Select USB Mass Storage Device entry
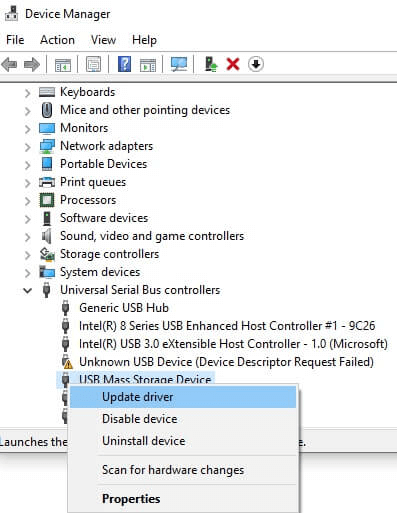Viewport: 397px width, 513px height. point(145,379)
